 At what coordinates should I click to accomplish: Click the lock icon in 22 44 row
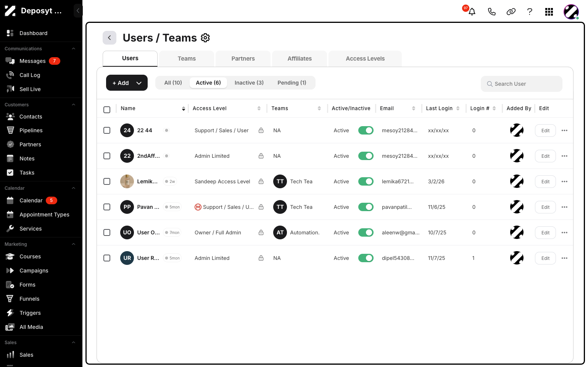pos(261,130)
